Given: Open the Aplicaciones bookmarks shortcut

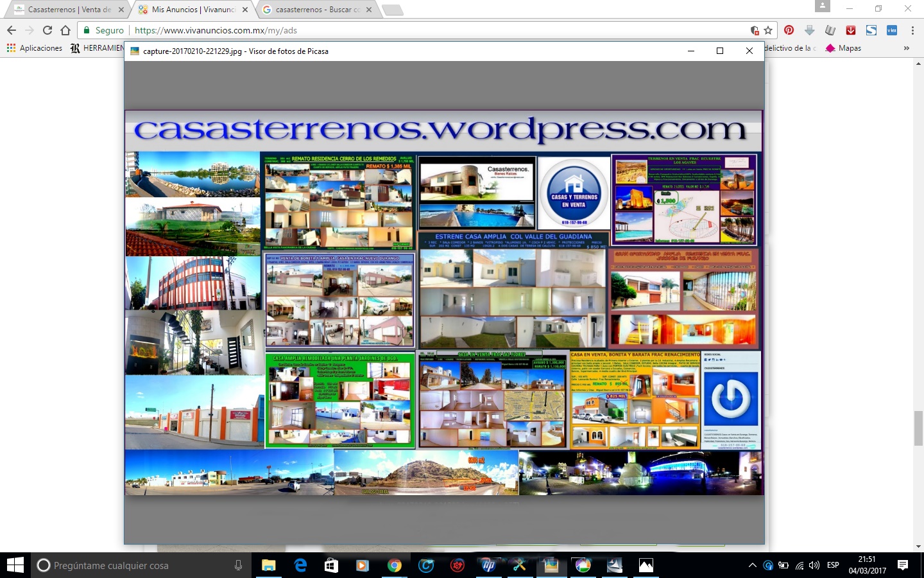Looking at the screenshot, I should tap(35, 48).
